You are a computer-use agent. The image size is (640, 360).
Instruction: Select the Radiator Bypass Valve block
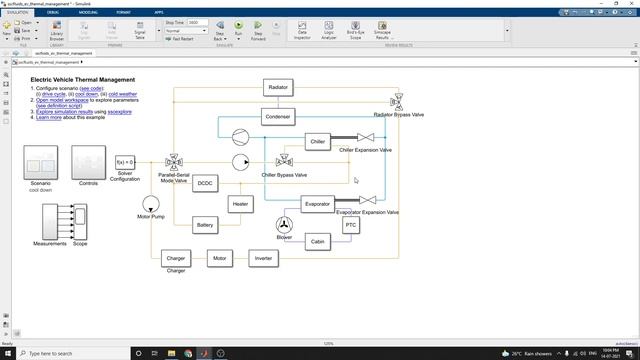397,102
